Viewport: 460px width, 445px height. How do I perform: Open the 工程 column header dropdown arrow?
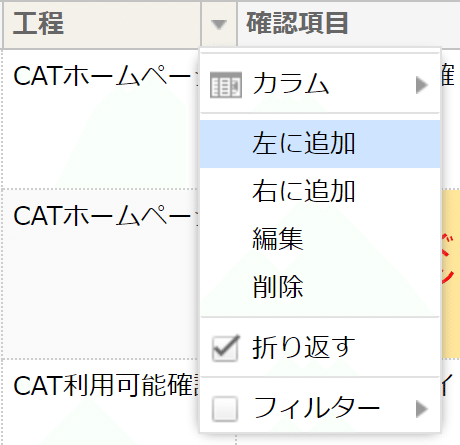pos(219,24)
